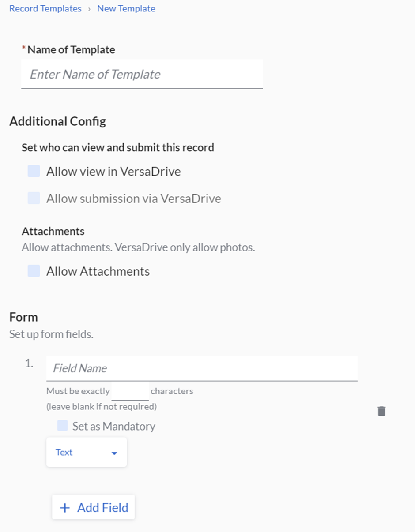This screenshot has height=532, width=415.
Task: Enable Allow view in VersaDrive checkbox
Action: point(34,171)
